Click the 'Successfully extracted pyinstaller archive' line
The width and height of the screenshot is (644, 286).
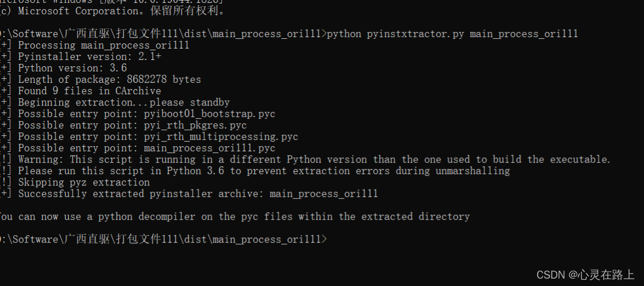pos(198,194)
